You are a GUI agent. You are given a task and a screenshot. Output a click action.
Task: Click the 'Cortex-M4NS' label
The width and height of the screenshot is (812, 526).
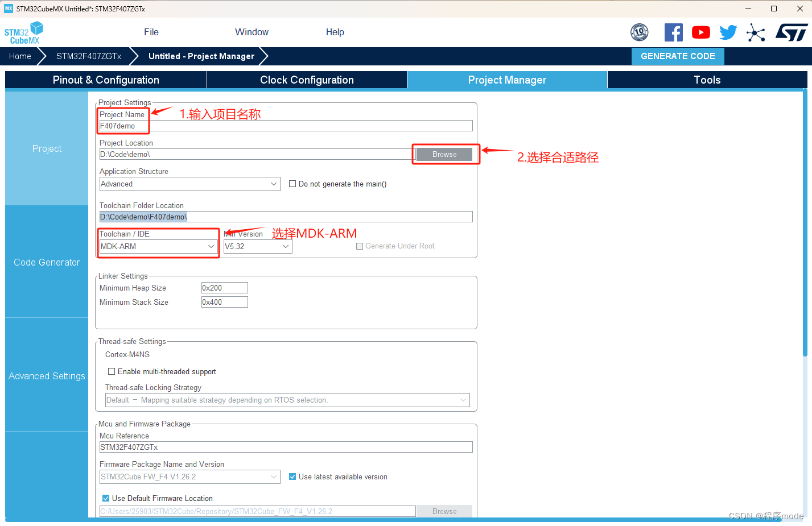127,354
